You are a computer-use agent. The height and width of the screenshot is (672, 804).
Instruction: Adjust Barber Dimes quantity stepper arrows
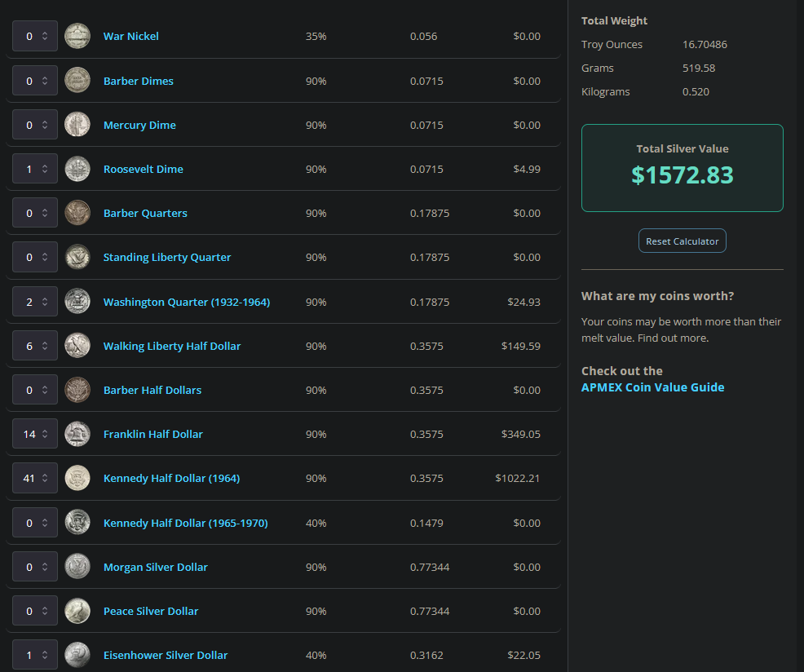pos(45,81)
